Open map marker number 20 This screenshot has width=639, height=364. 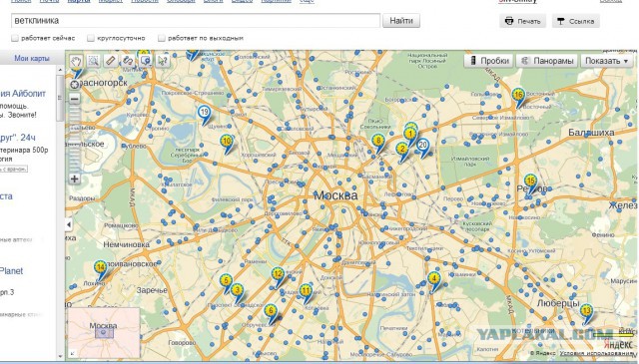point(423,146)
